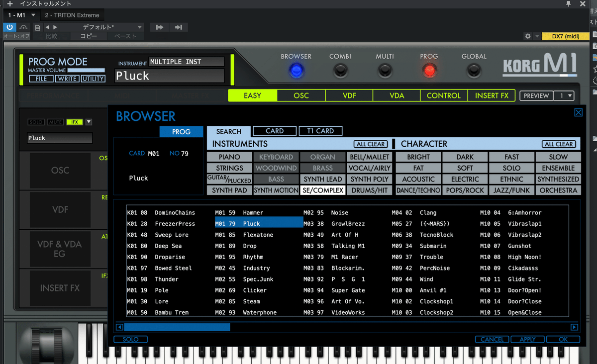Open the DX7 (midi) device selector
The width and height of the screenshot is (597, 364).
pos(566,36)
